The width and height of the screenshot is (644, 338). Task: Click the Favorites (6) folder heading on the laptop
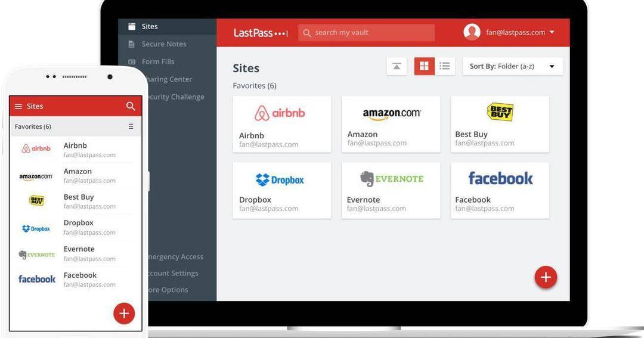pos(255,86)
